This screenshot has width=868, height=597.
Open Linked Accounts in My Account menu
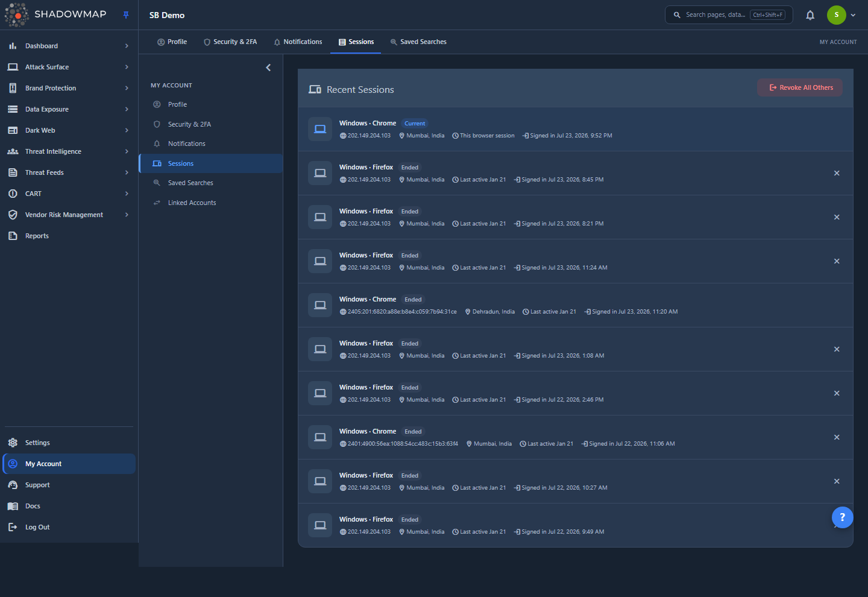(x=192, y=203)
